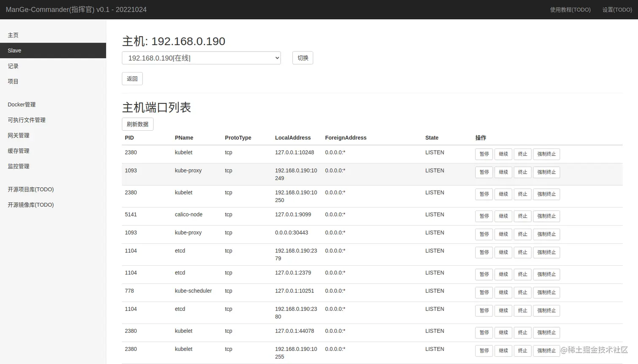Click 暂停 for etcd 192.168.0.190:2380
The height and width of the screenshot is (364, 638).
(x=484, y=310)
